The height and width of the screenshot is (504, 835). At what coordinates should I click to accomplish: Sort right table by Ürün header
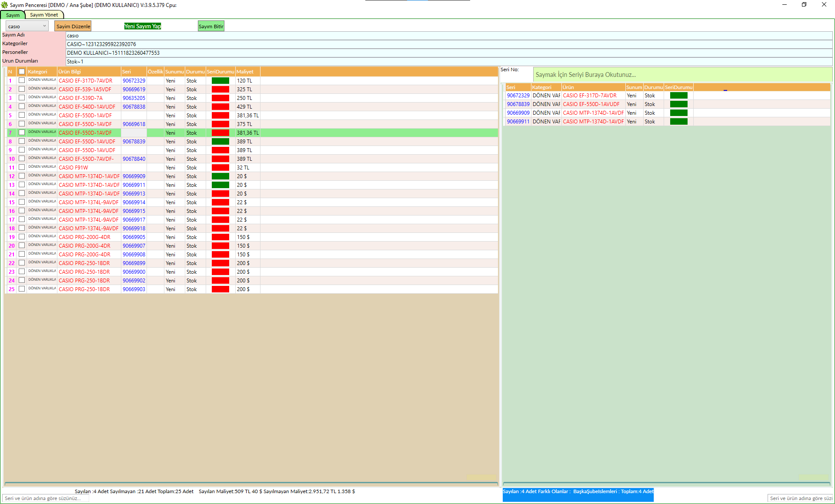pos(593,87)
